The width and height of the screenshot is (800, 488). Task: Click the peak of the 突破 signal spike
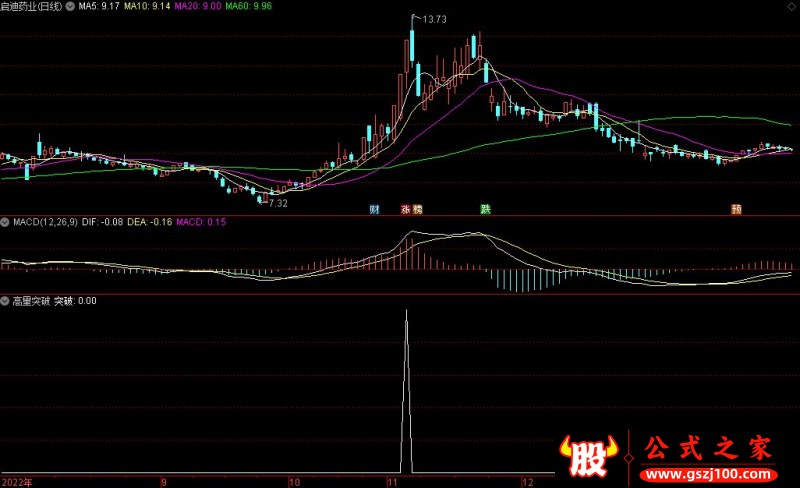[x=406, y=311]
